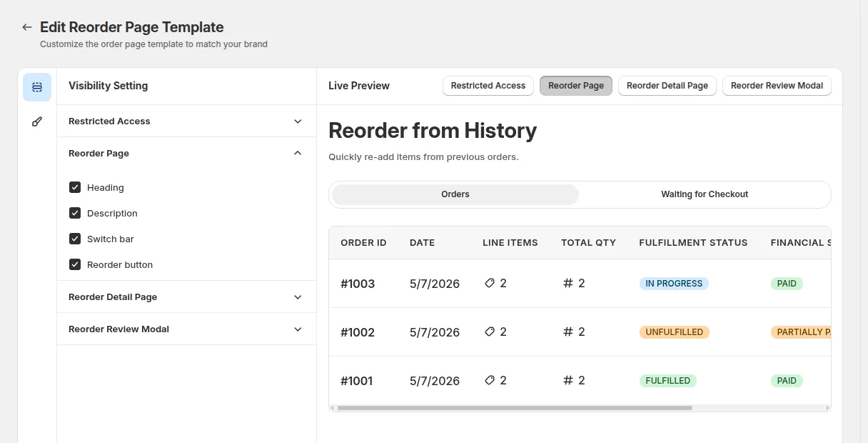Expand the Reorder Review Modal section chevron
Viewport: 868px width, 443px height.
pyautogui.click(x=298, y=329)
